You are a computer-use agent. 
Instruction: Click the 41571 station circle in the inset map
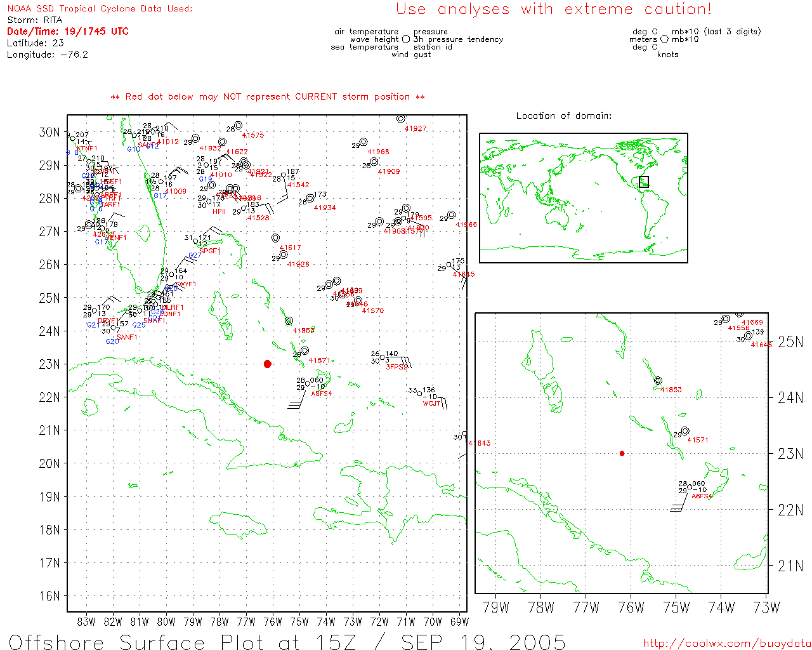pyautogui.click(x=685, y=432)
